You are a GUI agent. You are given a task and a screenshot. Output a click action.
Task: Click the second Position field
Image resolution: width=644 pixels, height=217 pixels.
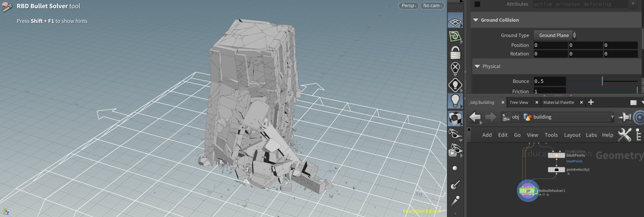click(586, 45)
